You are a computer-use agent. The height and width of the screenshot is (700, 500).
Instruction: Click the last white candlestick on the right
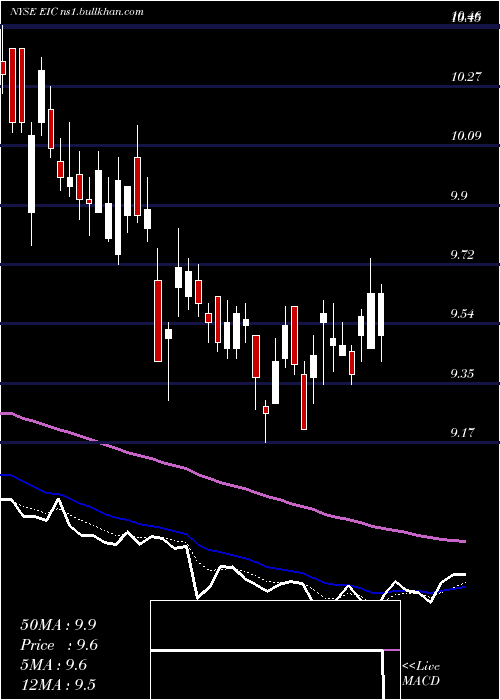pos(381,314)
